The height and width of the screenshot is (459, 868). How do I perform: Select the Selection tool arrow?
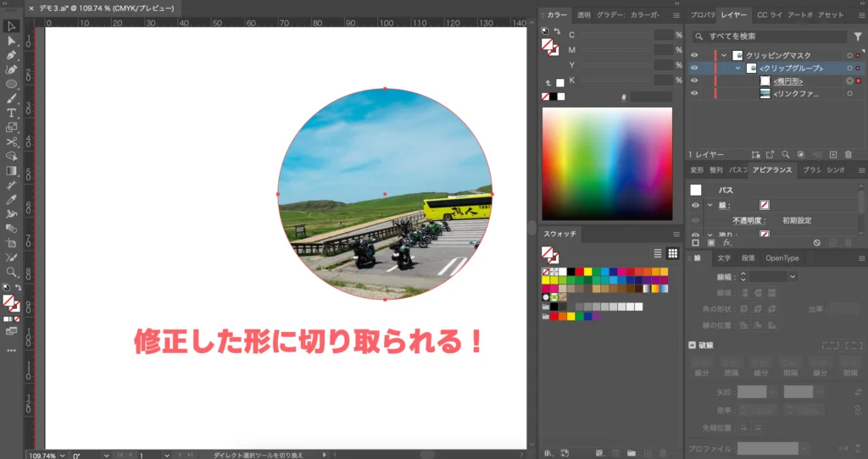11,26
